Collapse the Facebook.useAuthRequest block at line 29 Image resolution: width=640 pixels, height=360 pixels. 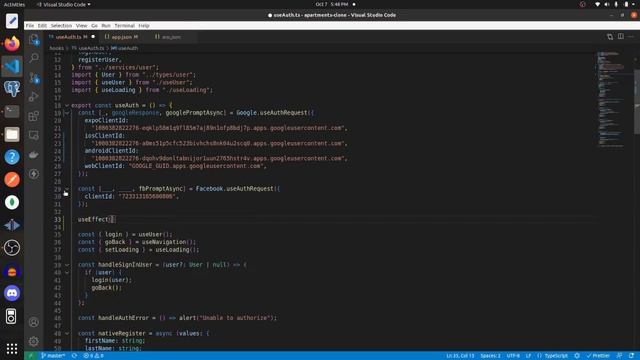point(67,189)
